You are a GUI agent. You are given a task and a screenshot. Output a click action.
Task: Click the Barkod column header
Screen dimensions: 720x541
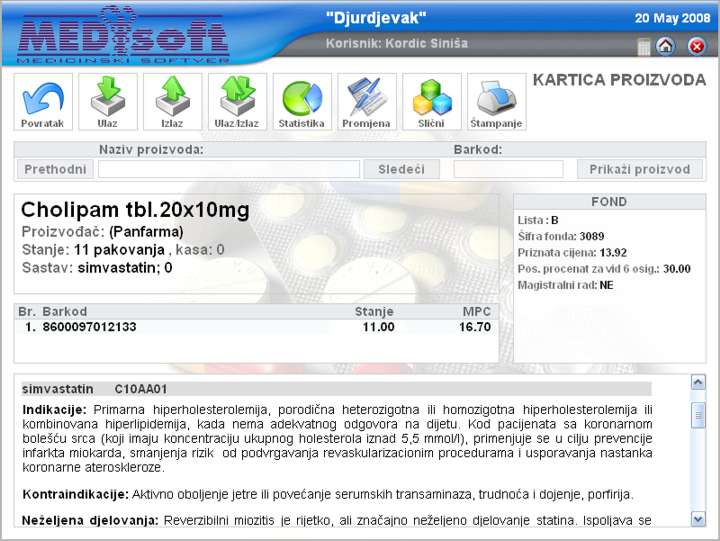(65, 311)
